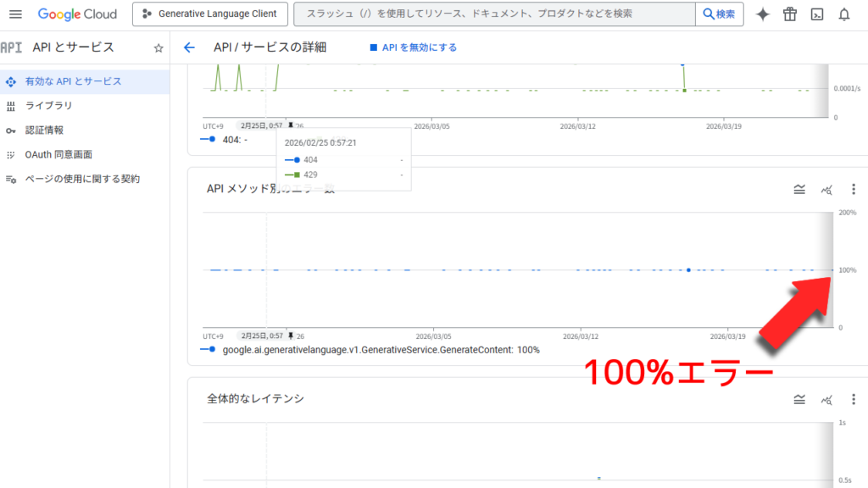Open the navigation hamburger menu
The width and height of the screenshot is (868, 488).
(15, 14)
